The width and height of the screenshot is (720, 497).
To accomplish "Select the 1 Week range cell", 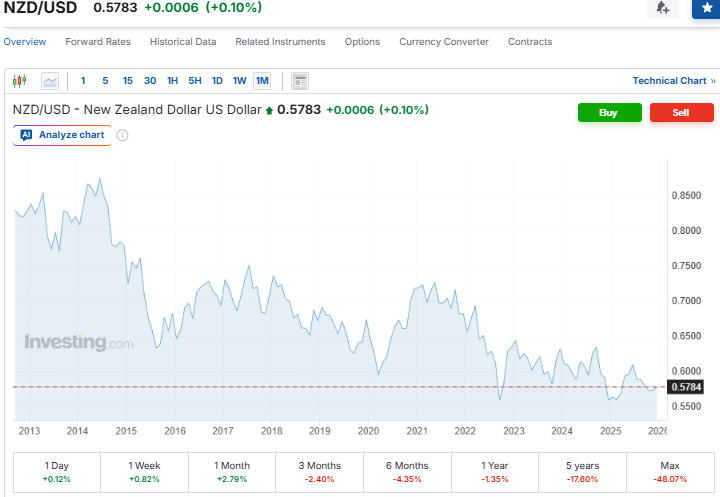I will coord(144,472).
